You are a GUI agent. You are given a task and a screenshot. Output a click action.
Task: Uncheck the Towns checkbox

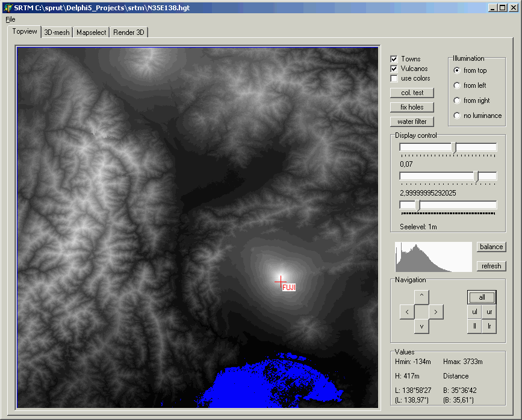pyautogui.click(x=394, y=59)
